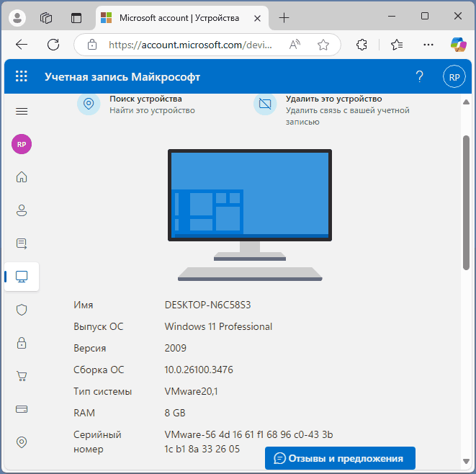Select system type VMware20,1
The width and height of the screenshot is (476, 474).
191,391
